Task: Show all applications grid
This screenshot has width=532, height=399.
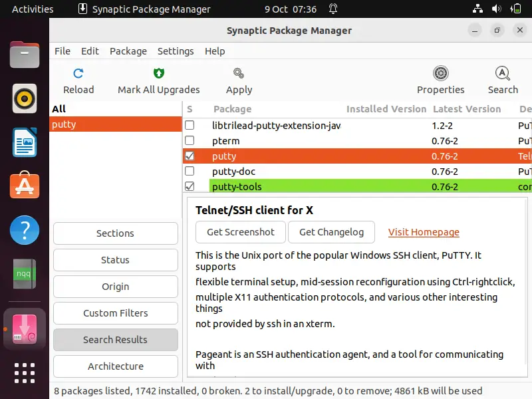Action: point(25,373)
